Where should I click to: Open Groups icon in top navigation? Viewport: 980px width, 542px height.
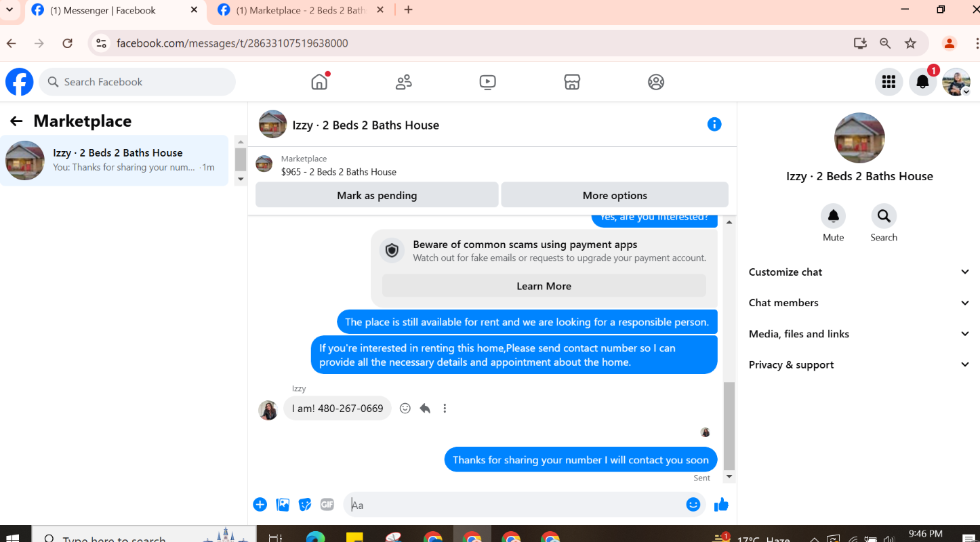tap(656, 82)
